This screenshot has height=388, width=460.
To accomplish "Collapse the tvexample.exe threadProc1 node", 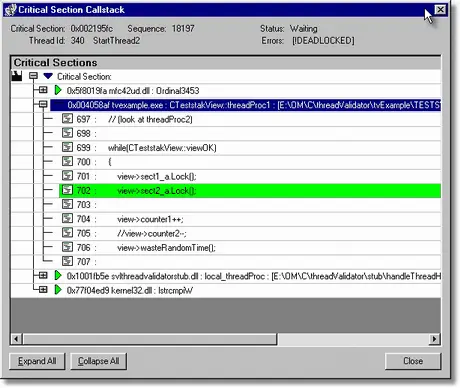I will (43, 104).
